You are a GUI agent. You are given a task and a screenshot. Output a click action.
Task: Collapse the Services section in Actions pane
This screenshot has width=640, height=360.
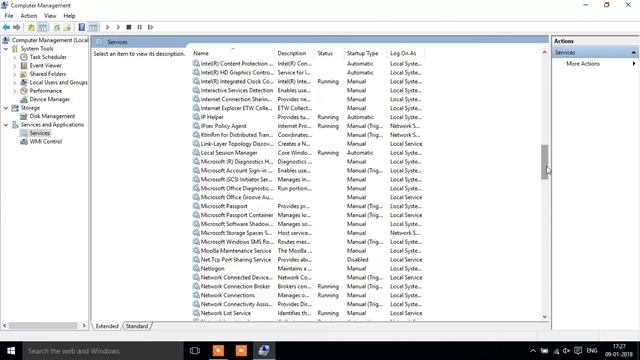point(633,53)
